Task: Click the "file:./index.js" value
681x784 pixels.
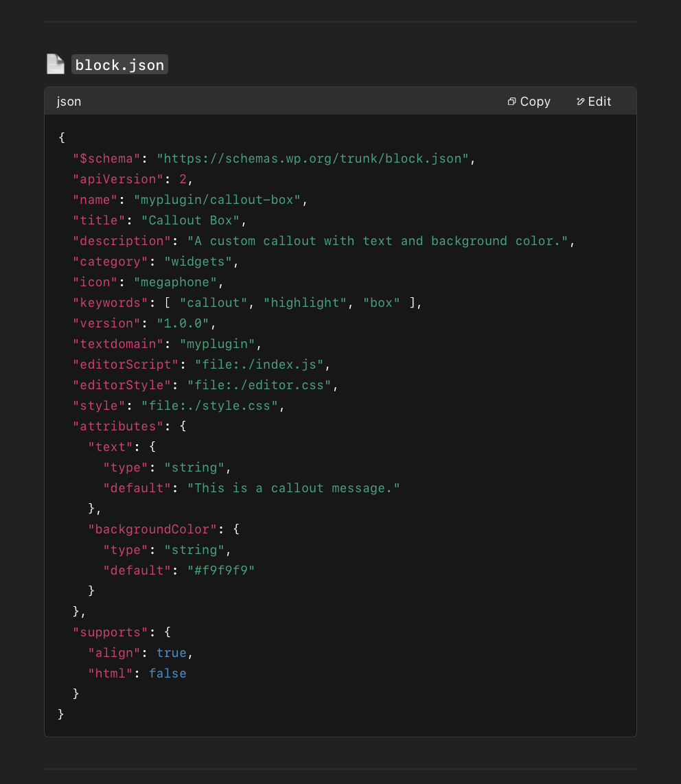Action: coord(259,364)
